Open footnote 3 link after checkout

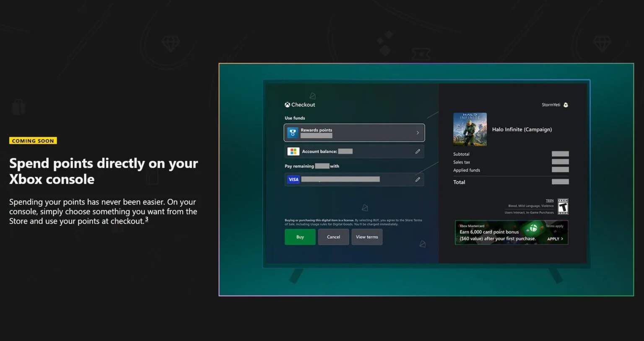(147, 219)
